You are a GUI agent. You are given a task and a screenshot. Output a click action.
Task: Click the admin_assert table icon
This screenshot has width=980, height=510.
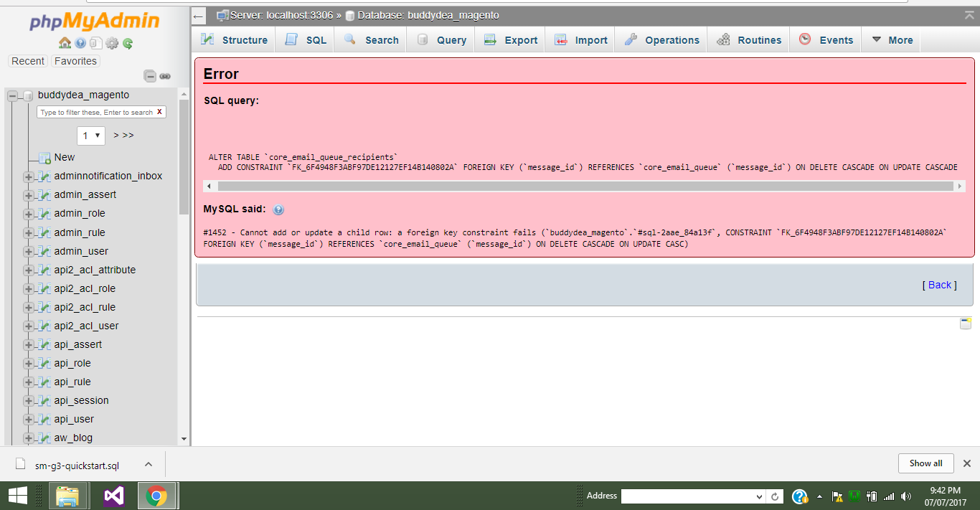pos(44,195)
